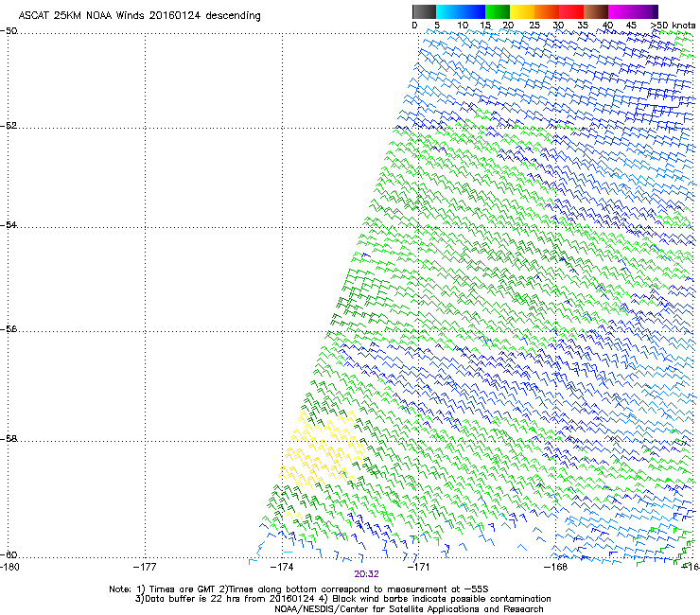Click the magenta 40-45 knots color band
This screenshot has width=700, height=615.
point(621,11)
